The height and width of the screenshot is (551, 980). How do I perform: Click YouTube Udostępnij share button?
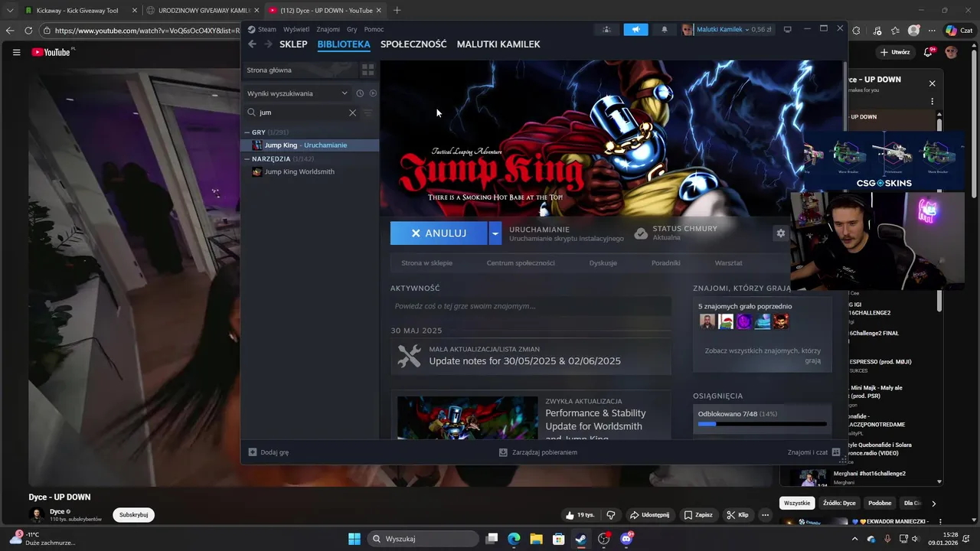(x=649, y=515)
